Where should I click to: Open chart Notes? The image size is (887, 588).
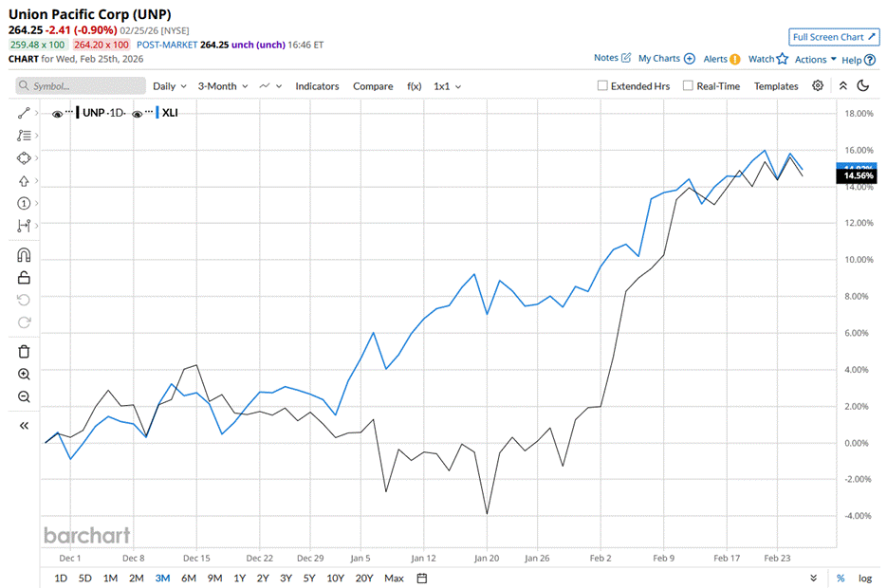tap(612, 58)
